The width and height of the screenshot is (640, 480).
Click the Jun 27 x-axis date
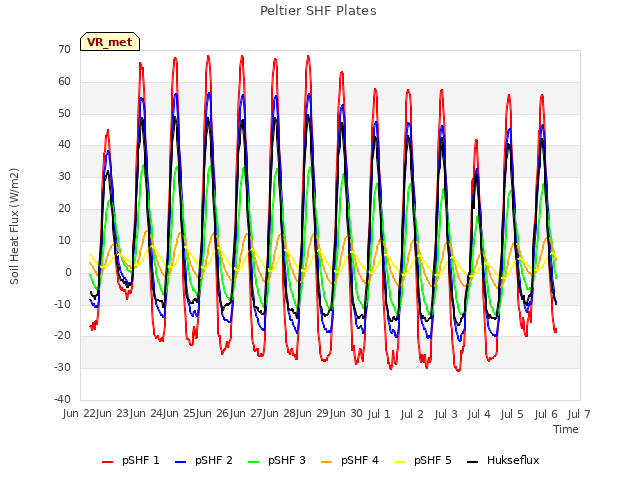(246, 414)
